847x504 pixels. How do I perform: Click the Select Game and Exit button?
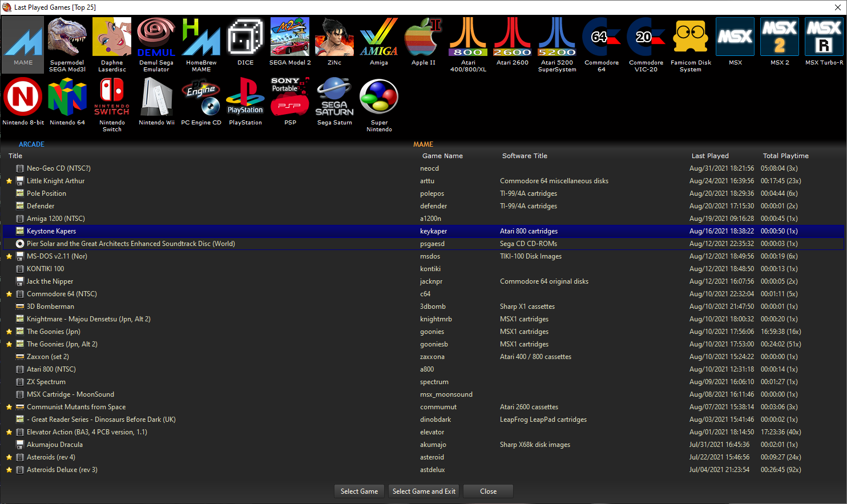tap(424, 491)
